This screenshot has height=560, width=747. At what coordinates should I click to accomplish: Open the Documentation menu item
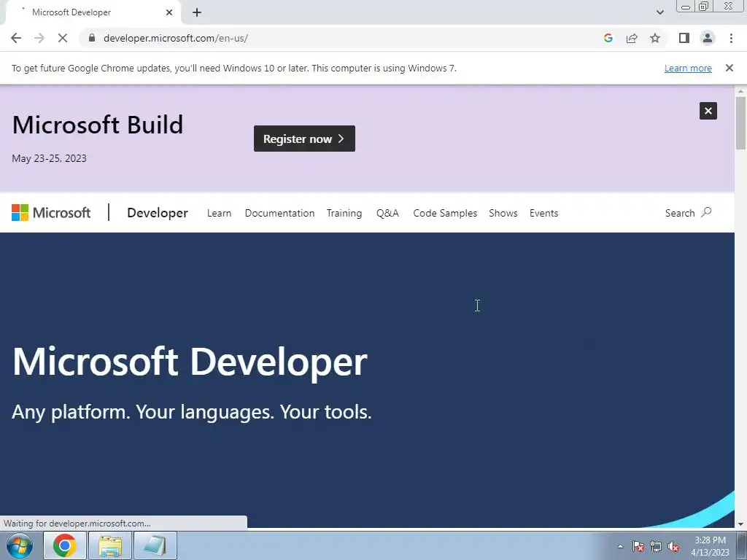point(279,214)
